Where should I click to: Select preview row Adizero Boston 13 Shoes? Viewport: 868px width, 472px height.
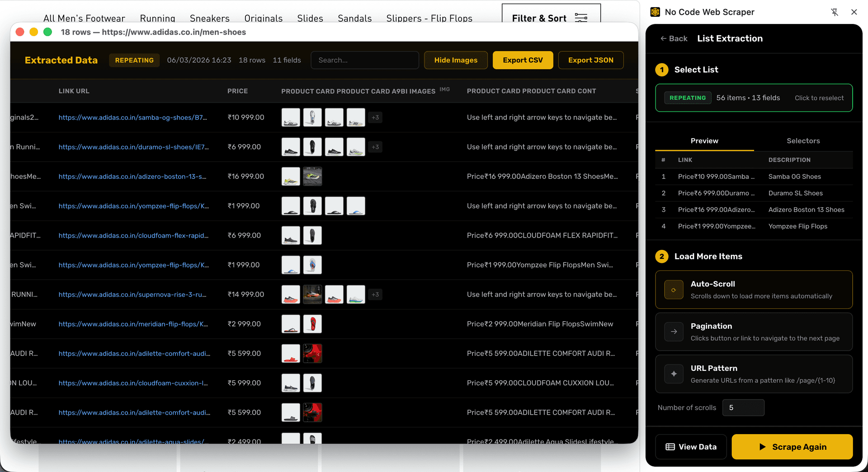[754, 210]
